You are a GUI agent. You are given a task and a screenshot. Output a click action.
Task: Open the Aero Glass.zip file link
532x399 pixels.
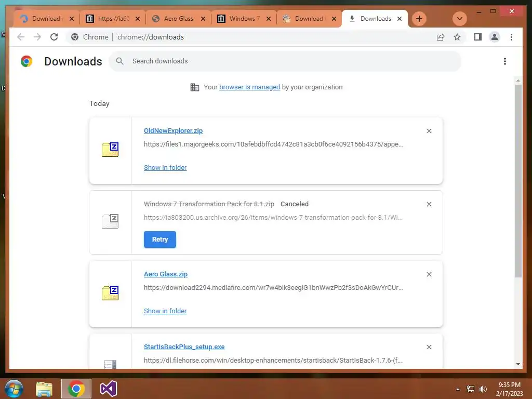tap(166, 274)
